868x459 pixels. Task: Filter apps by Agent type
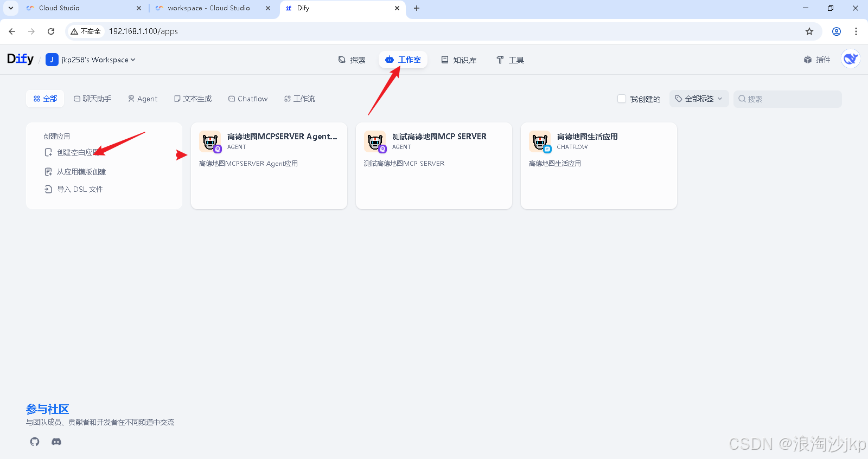pos(143,99)
